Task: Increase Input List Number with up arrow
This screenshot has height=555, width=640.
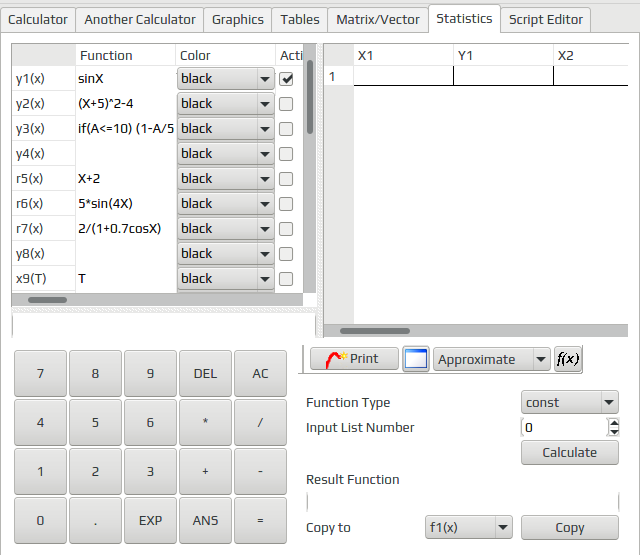Action: coord(613,423)
